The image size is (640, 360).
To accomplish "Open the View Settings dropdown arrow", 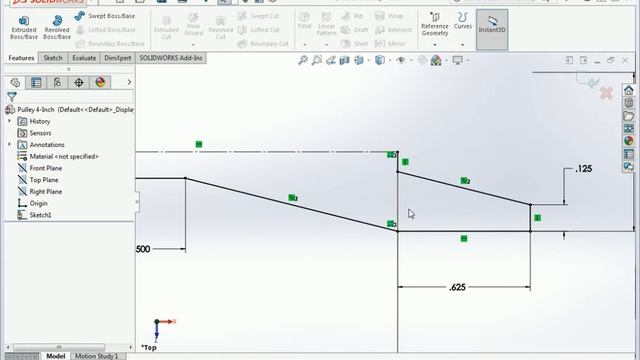I will pyautogui.click(x=468, y=60).
